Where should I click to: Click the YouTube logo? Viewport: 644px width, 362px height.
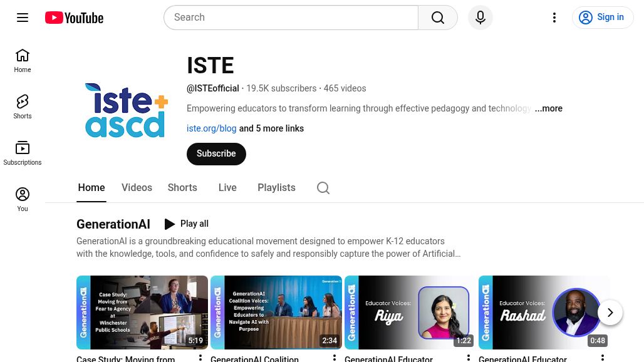[73, 17]
